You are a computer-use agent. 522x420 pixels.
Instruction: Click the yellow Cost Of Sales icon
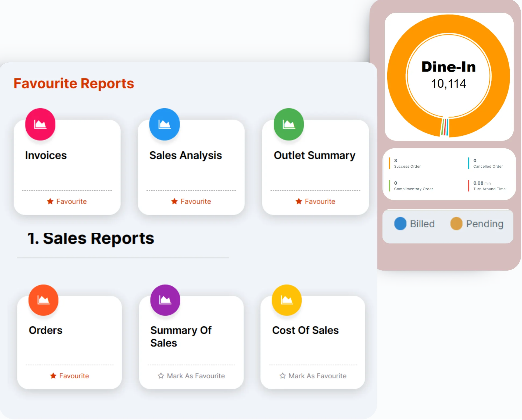(287, 300)
